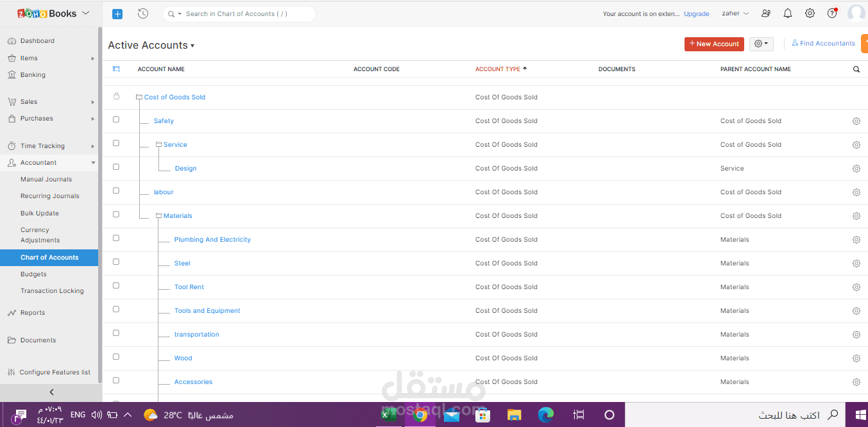Screen dimensions: 868x427
Task: Open the gear icon for Safety row
Action: (856, 121)
